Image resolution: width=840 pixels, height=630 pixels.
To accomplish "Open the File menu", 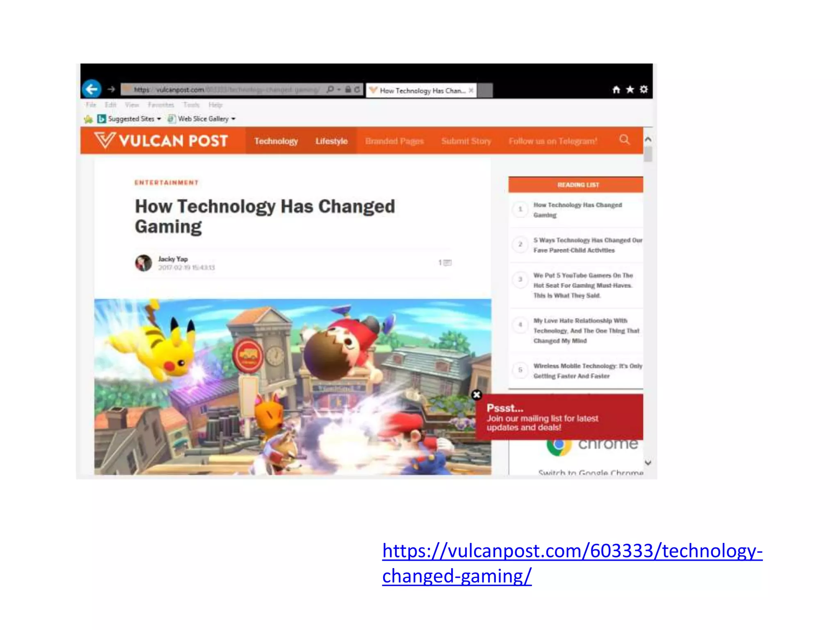I will (x=91, y=105).
